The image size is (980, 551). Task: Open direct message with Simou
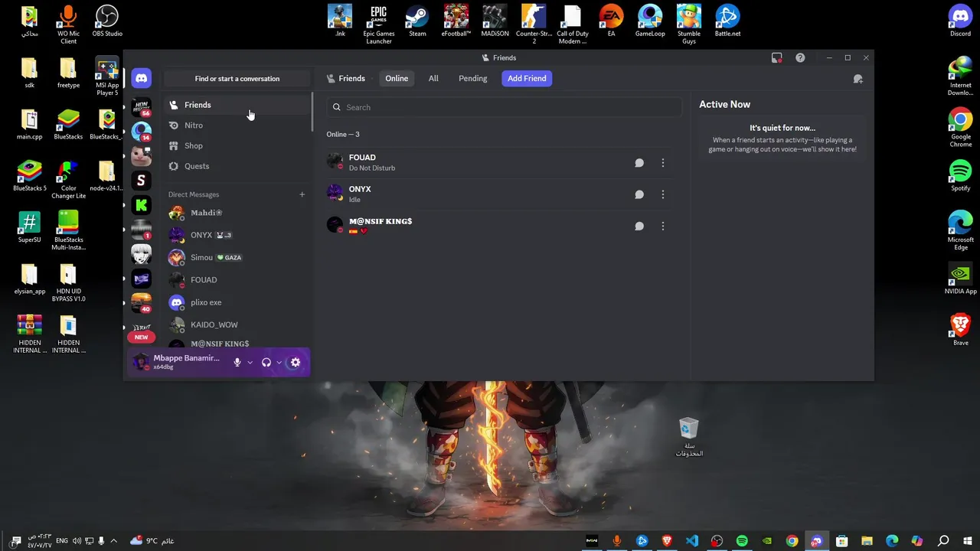[237, 257]
